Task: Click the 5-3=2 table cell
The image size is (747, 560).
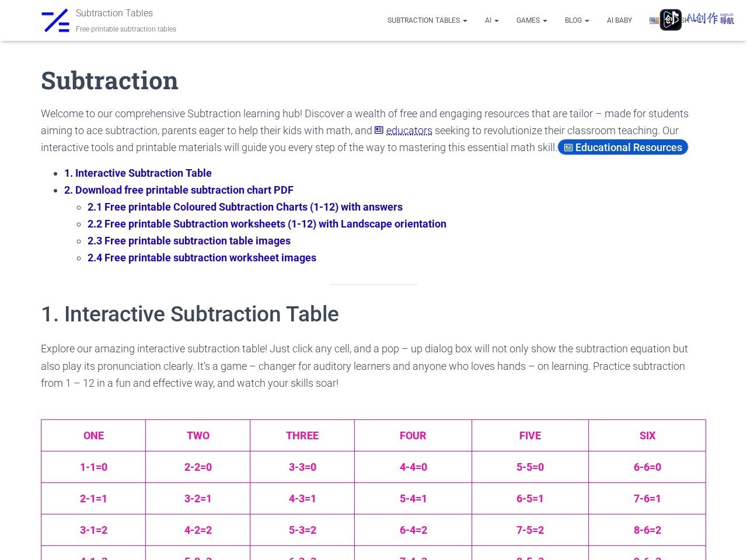Action: pyautogui.click(x=302, y=530)
